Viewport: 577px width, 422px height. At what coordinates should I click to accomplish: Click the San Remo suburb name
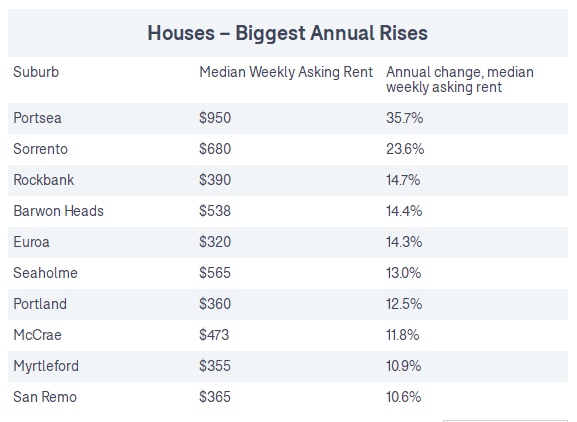click(45, 397)
